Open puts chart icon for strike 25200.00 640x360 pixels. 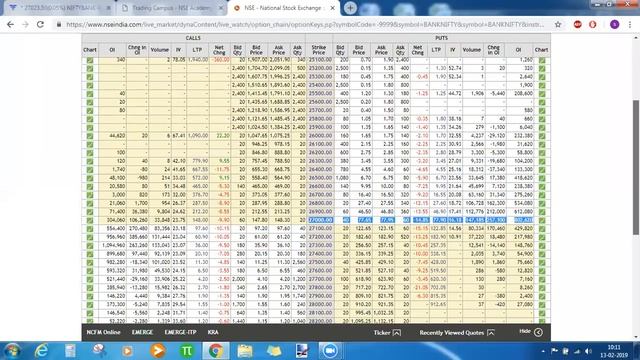point(542,69)
